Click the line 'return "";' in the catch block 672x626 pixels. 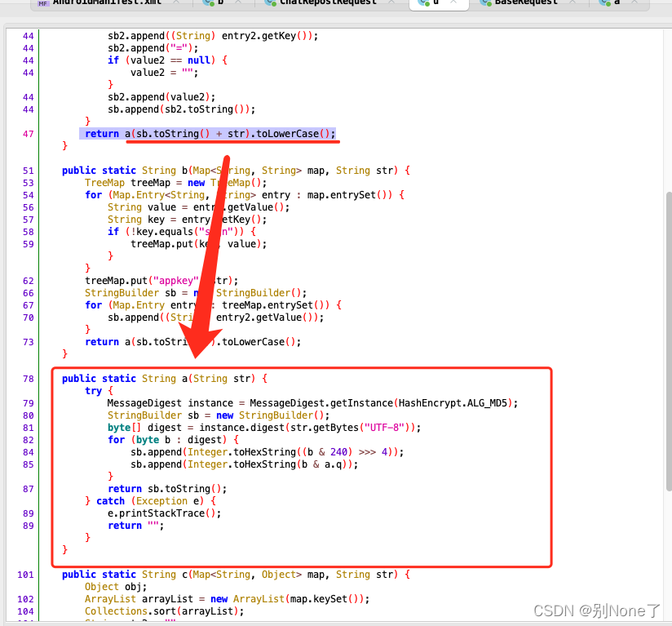[136, 526]
